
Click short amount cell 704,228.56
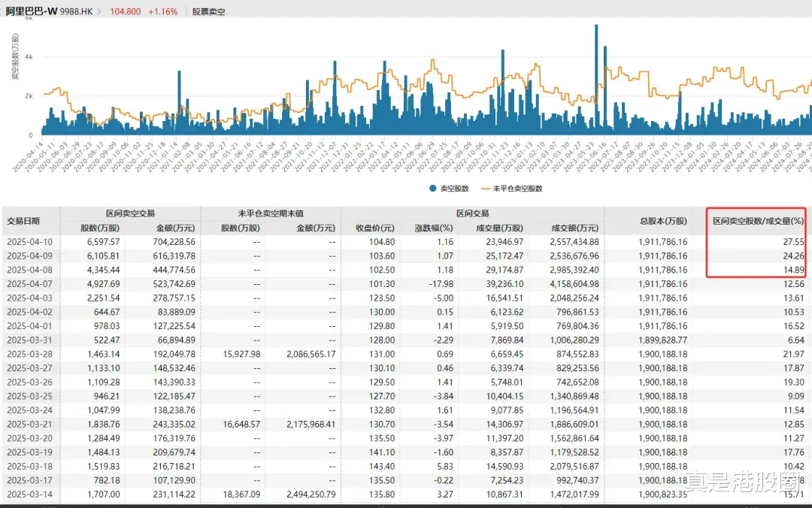174,242
